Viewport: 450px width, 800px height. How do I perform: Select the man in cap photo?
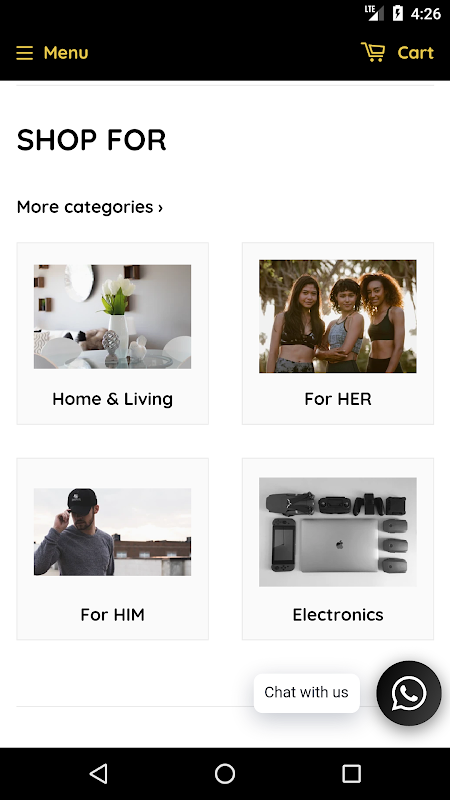(x=112, y=532)
